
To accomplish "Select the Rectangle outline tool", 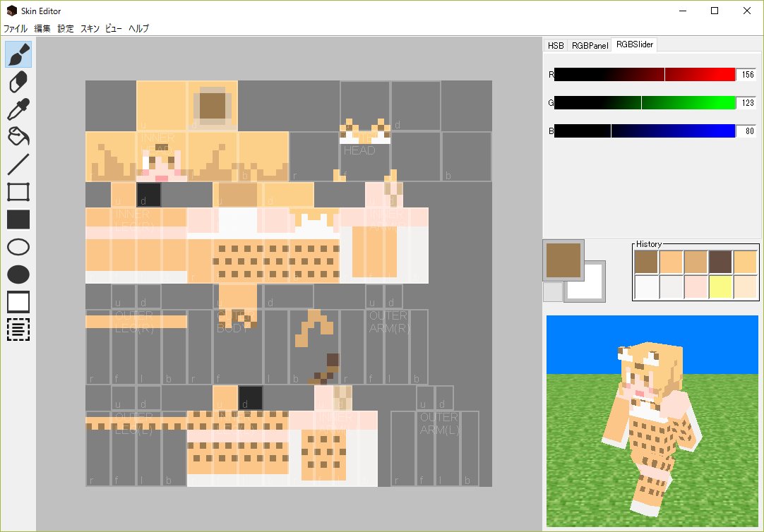I will pyautogui.click(x=18, y=191).
